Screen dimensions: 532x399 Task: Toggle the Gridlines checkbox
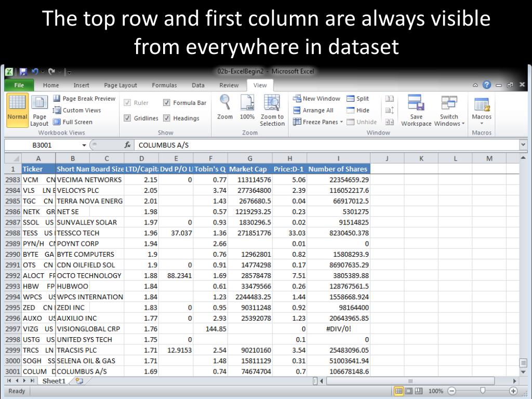coord(127,118)
